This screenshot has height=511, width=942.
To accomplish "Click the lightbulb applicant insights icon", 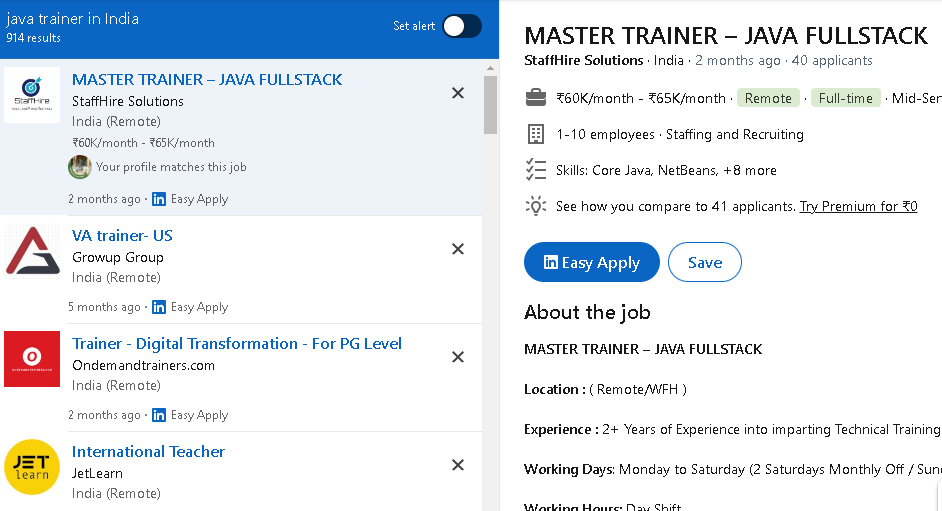I will tap(536, 206).
